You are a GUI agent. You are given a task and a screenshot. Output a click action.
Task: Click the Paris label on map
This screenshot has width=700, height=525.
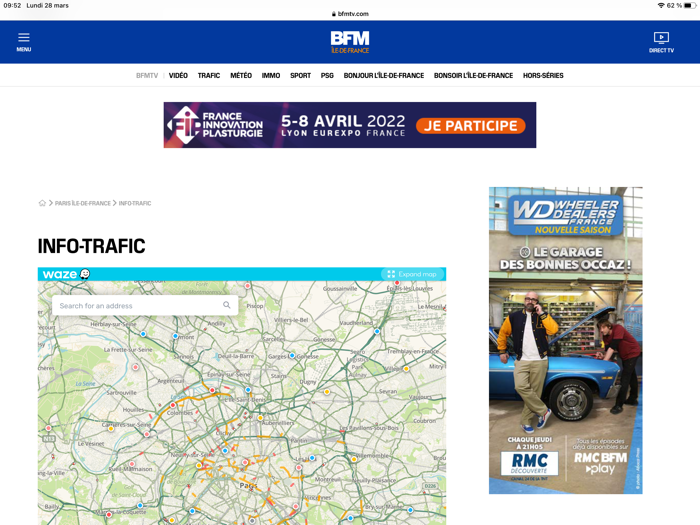pos(248,485)
